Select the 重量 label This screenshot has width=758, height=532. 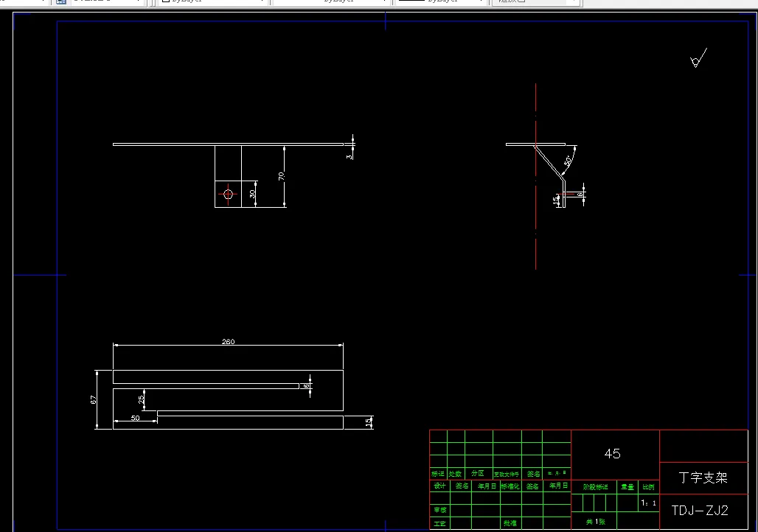(627, 487)
